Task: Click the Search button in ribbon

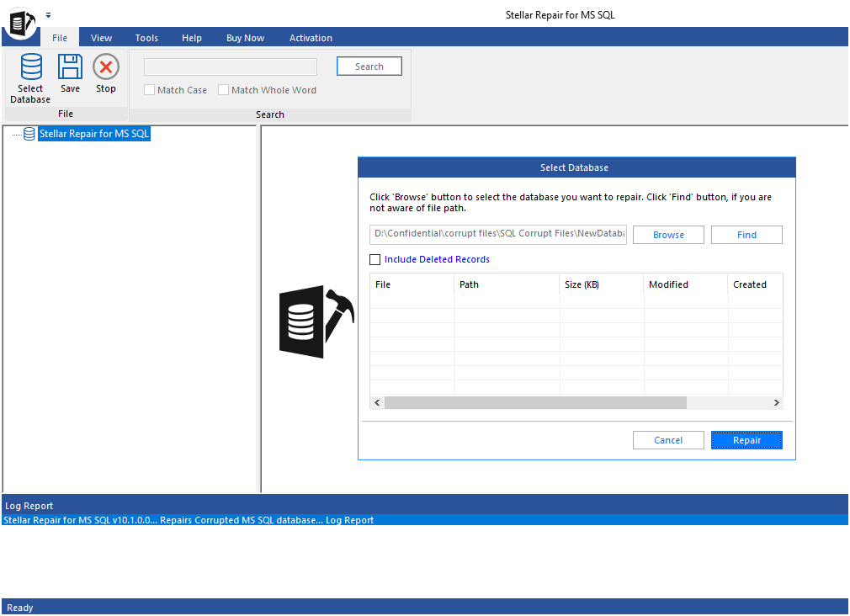Action: tap(369, 66)
